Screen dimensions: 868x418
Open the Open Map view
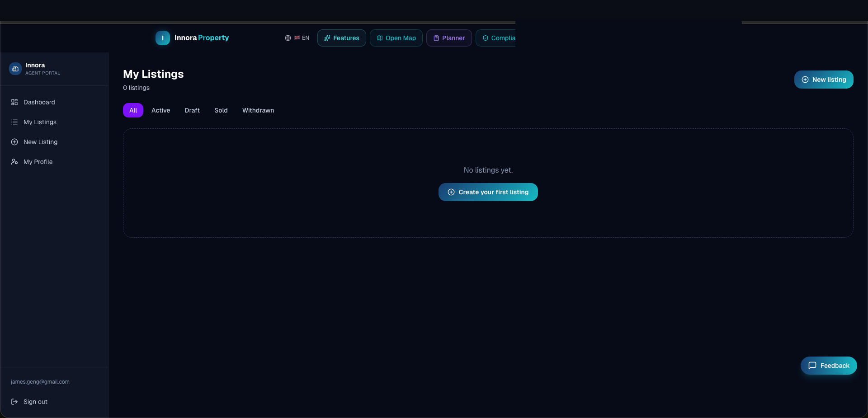(x=396, y=38)
